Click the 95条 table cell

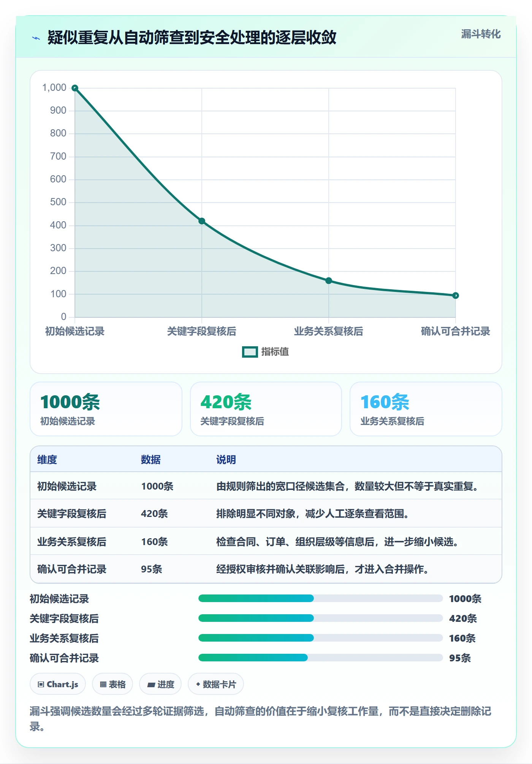[x=152, y=569]
